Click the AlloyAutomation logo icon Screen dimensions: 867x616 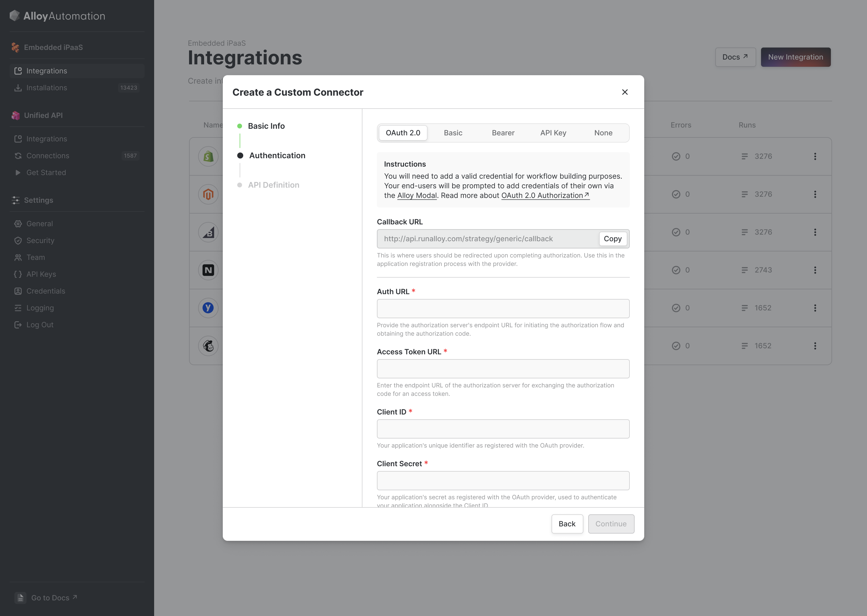tap(14, 16)
